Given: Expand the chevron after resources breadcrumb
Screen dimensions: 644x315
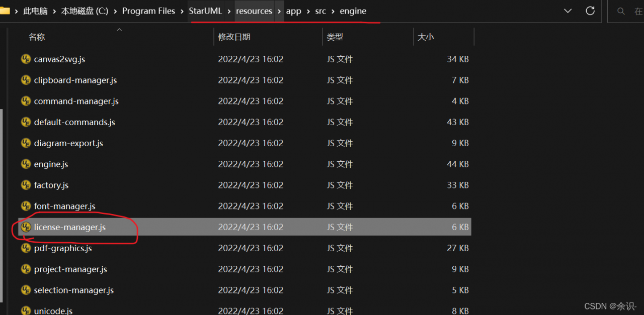Looking at the screenshot, I should (x=279, y=11).
